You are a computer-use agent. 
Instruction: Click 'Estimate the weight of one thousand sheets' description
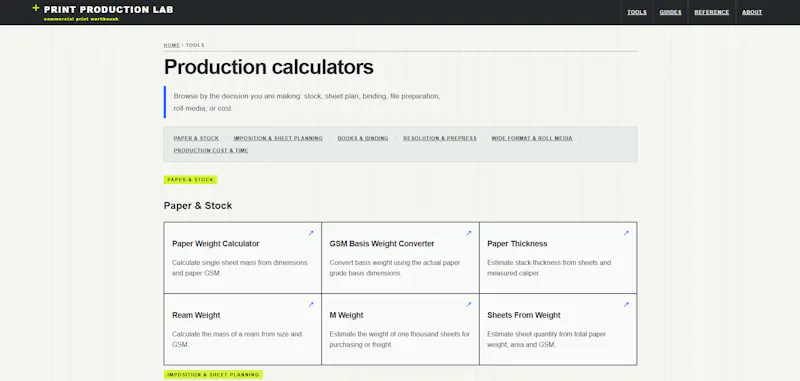(x=399, y=339)
